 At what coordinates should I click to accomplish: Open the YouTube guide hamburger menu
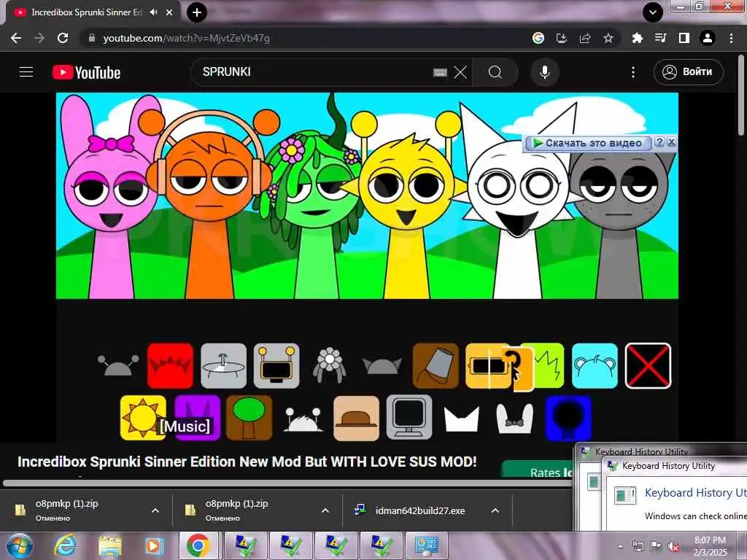click(x=26, y=72)
